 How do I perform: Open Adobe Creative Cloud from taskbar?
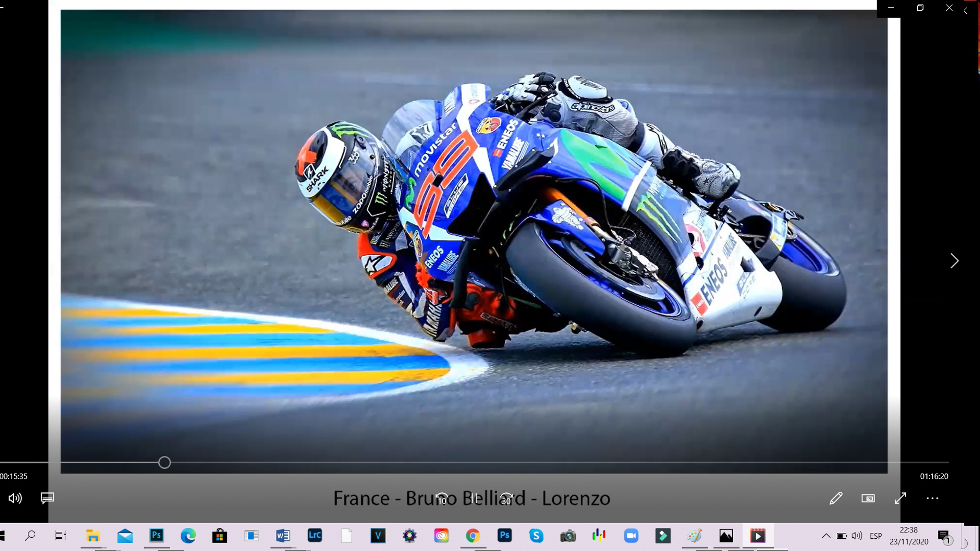click(x=441, y=536)
